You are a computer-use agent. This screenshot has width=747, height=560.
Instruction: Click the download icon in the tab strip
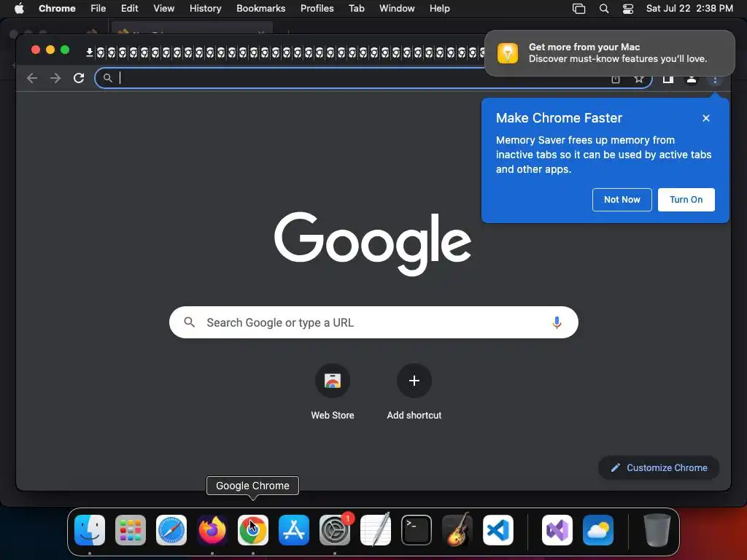(x=89, y=52)
